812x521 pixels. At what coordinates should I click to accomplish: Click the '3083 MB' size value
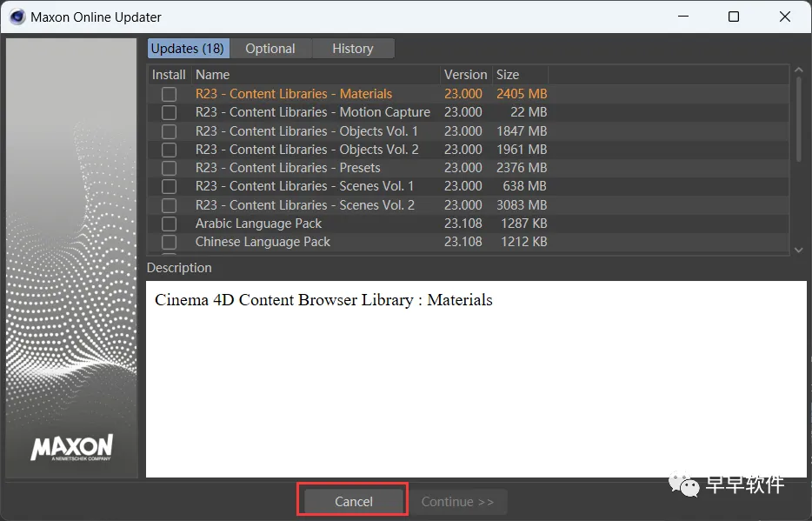[x=522, y=205]
